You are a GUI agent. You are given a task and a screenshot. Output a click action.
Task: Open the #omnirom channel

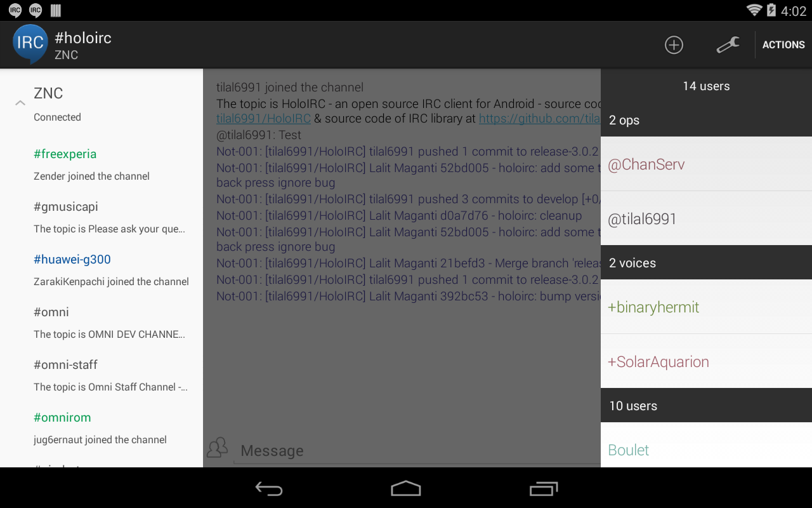coord(101,428)
